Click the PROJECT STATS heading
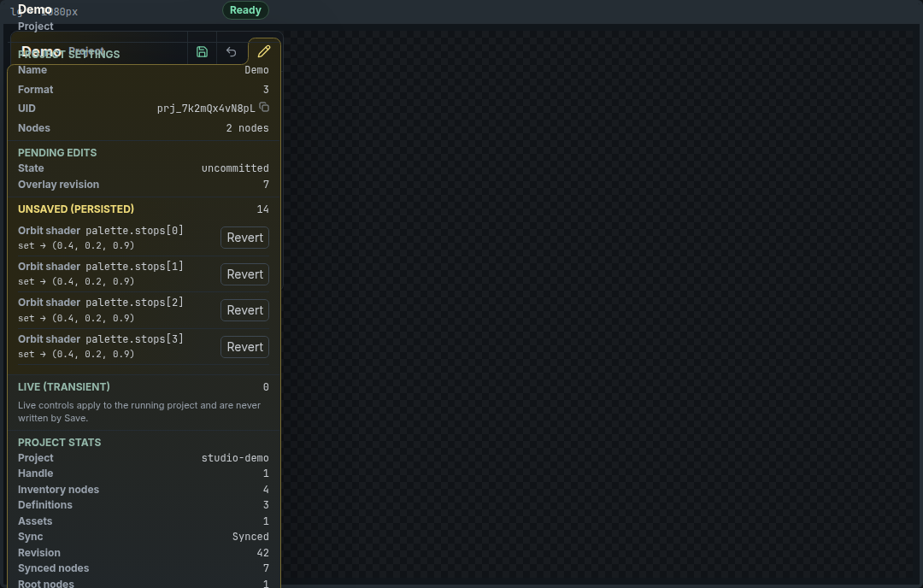 coord(60,442)
